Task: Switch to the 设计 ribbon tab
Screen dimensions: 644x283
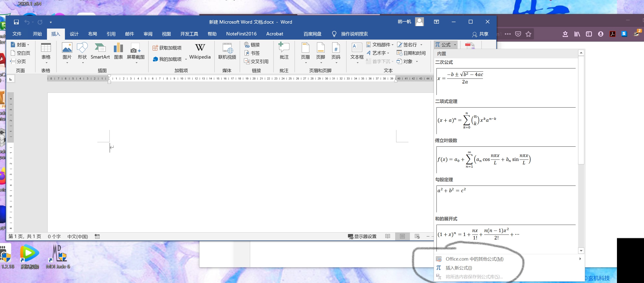Action: (x=74, y=34)
